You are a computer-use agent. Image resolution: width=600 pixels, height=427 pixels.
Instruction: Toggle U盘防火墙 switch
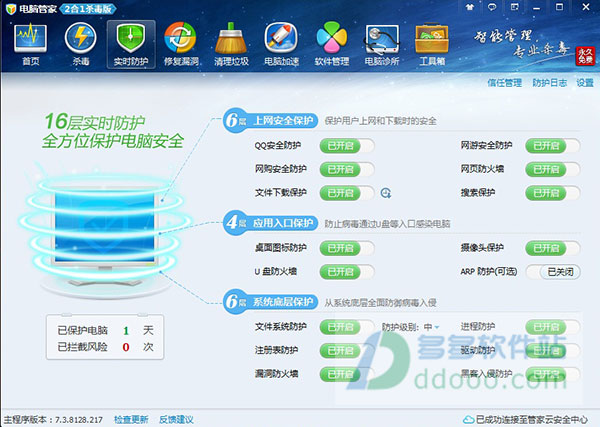(347, 272)
